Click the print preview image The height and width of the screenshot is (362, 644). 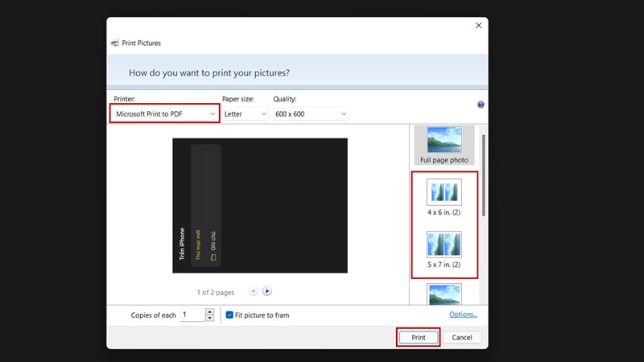(260, 205)
